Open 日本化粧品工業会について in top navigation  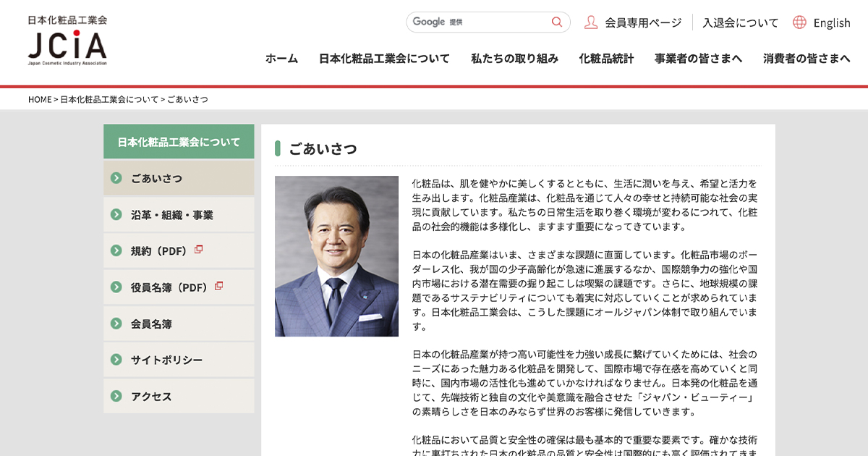click(384, 59)
